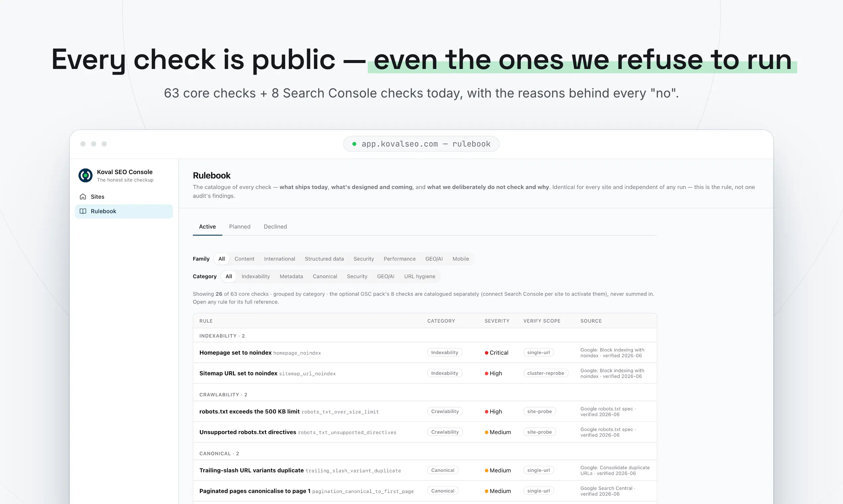This screenshot has width=843, height=504.
Task: Select Rulebook in the sidebar
Action: point(124,211)
